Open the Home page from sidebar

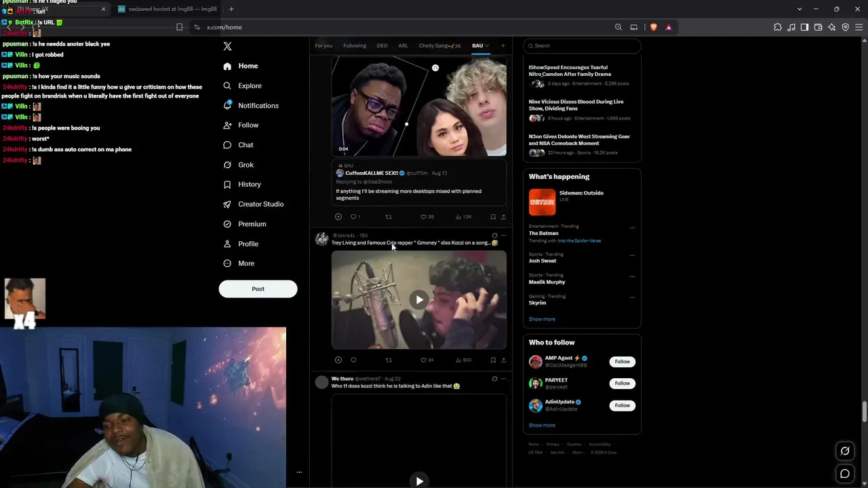(x=241, y=66)
